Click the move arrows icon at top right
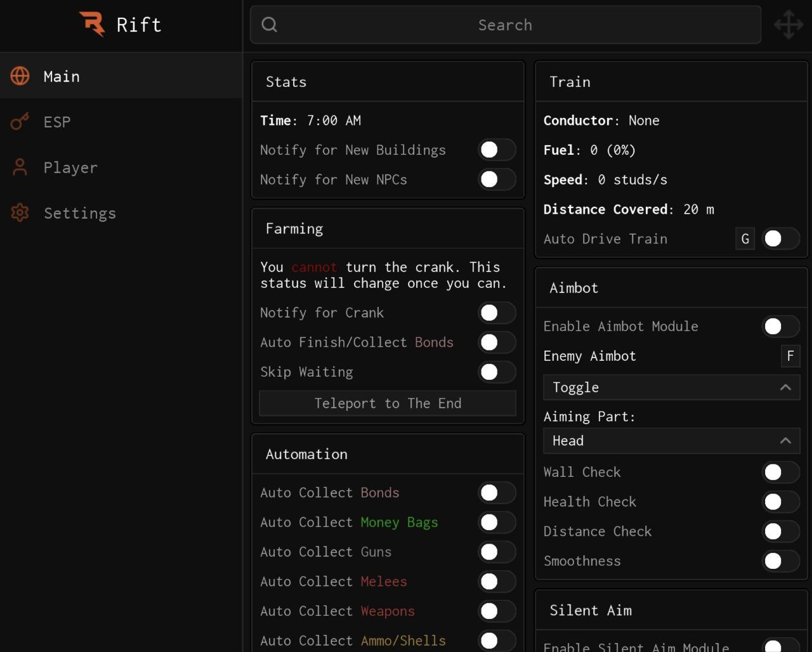 coord(789,25)
